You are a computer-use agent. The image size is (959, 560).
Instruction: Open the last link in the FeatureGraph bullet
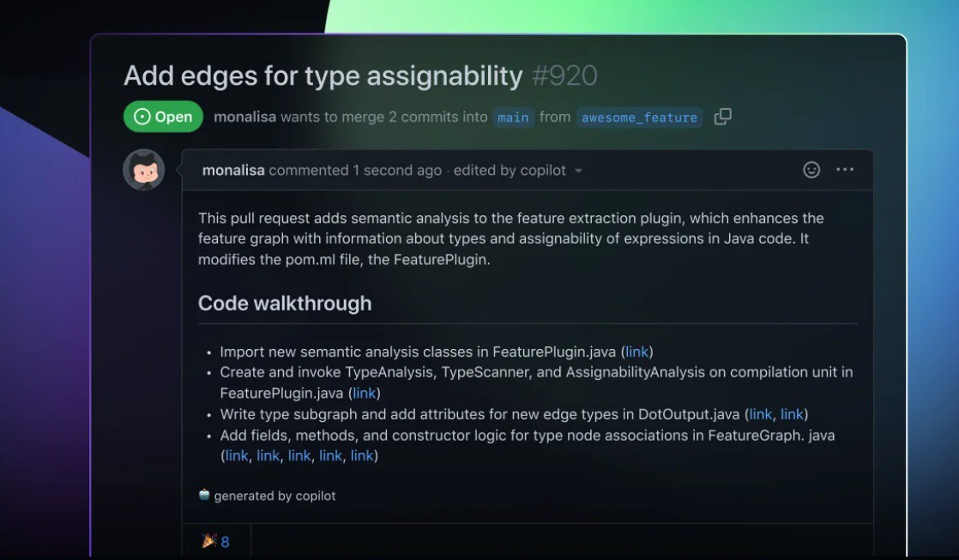tap(362, 455)
